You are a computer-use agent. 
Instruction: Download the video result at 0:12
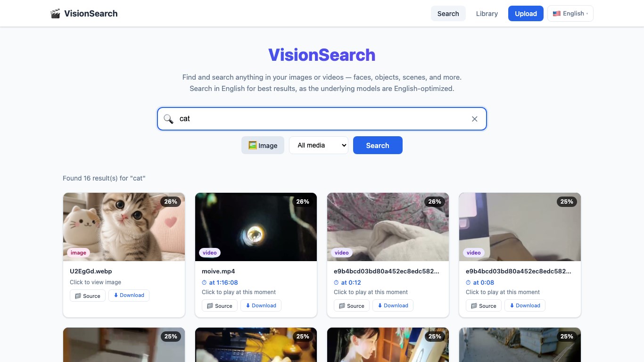pos(393,305)
